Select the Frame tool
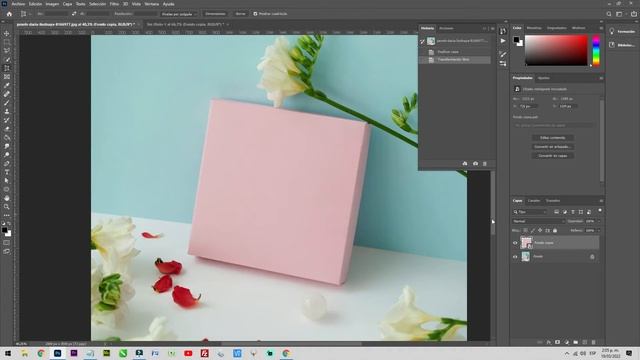 click(x=7, y=77)
